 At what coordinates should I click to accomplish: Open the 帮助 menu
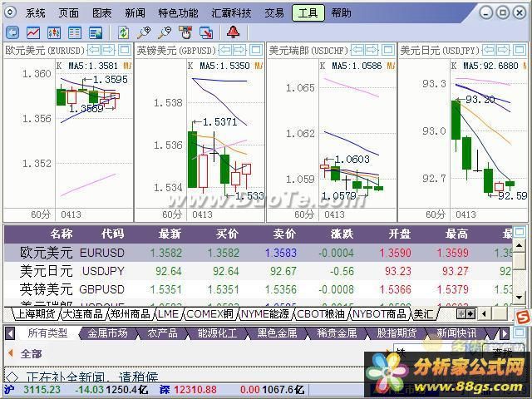tap(341, 13)
